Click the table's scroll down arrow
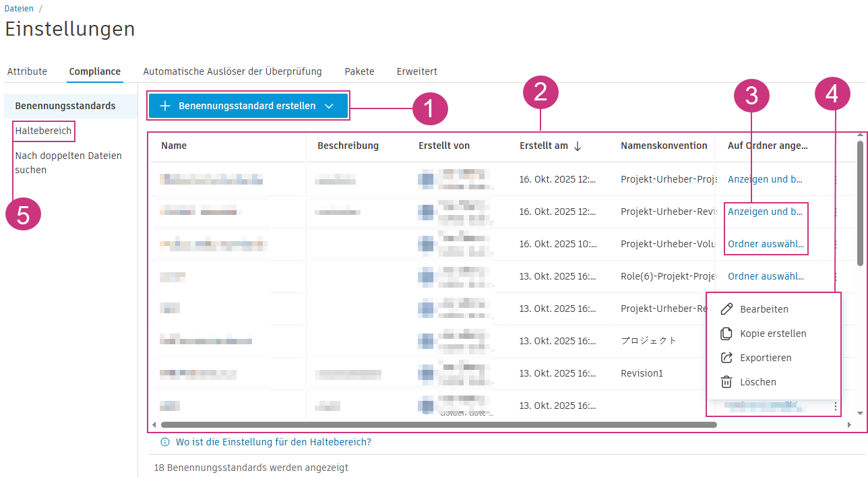 coord(860,412)
